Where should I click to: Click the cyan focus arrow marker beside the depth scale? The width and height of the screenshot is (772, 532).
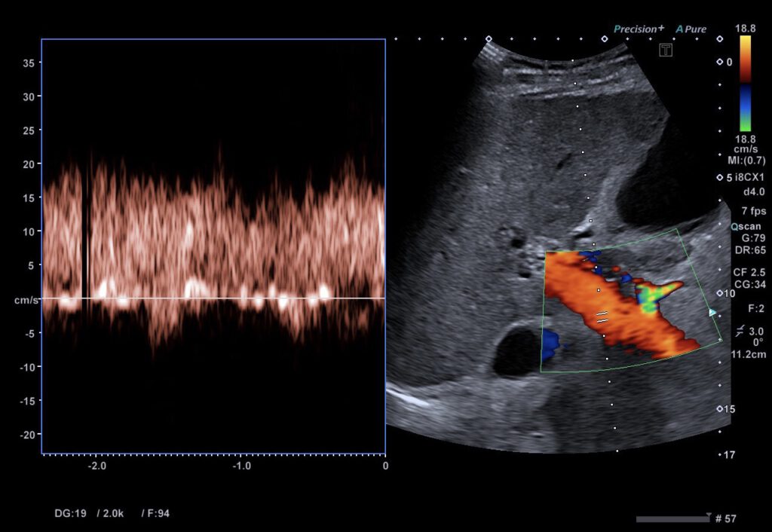[712, 313]
